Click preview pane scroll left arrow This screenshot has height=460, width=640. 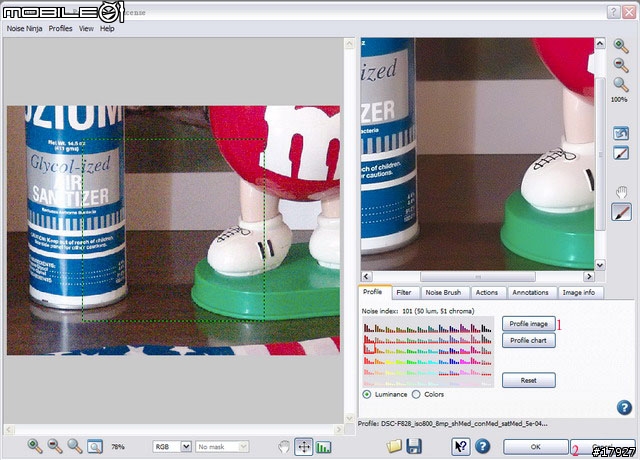[366, 276]
